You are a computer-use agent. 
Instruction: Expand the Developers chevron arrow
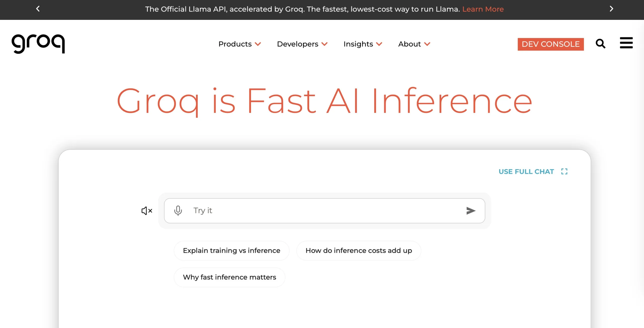(325, 44)
